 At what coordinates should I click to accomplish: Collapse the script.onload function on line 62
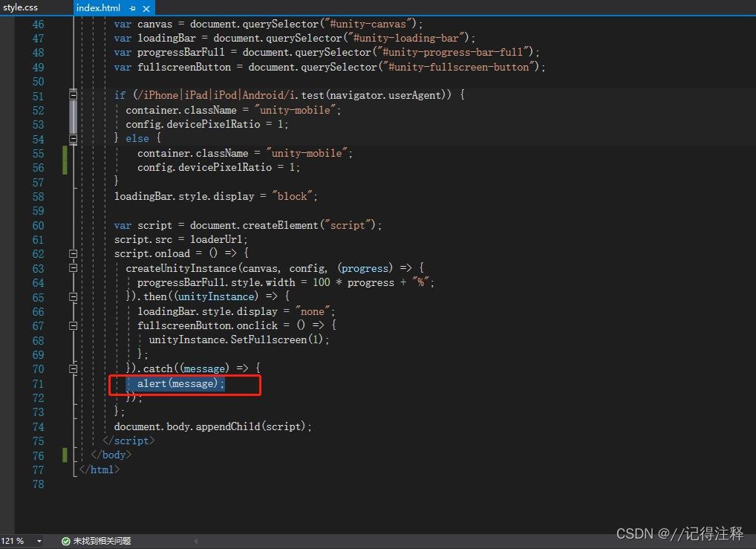(x=74, y=254)
